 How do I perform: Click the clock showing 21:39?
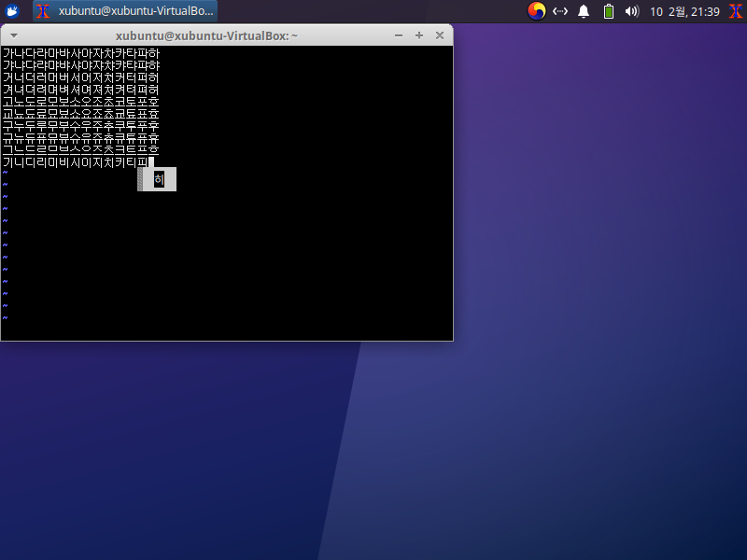[684, 11]
